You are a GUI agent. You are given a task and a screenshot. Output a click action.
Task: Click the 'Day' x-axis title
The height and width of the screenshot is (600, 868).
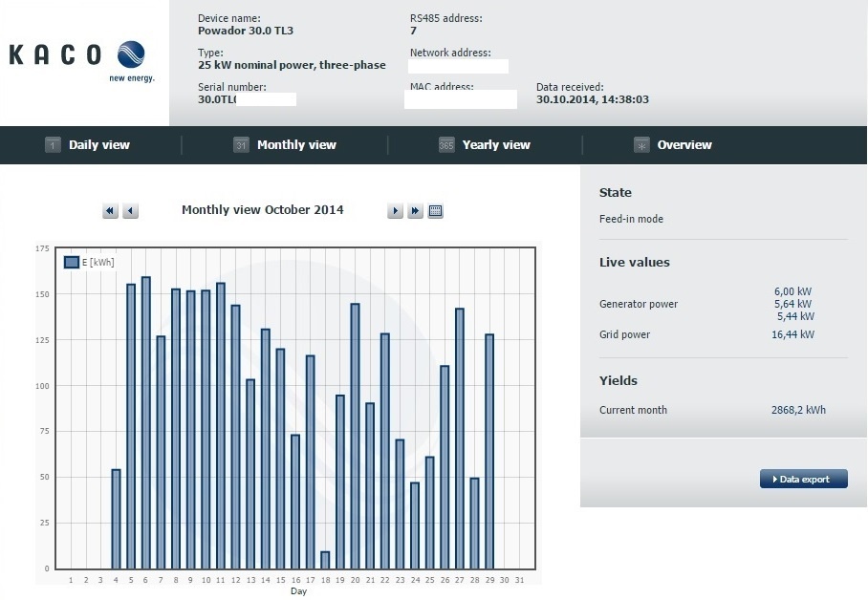[298, 591]
